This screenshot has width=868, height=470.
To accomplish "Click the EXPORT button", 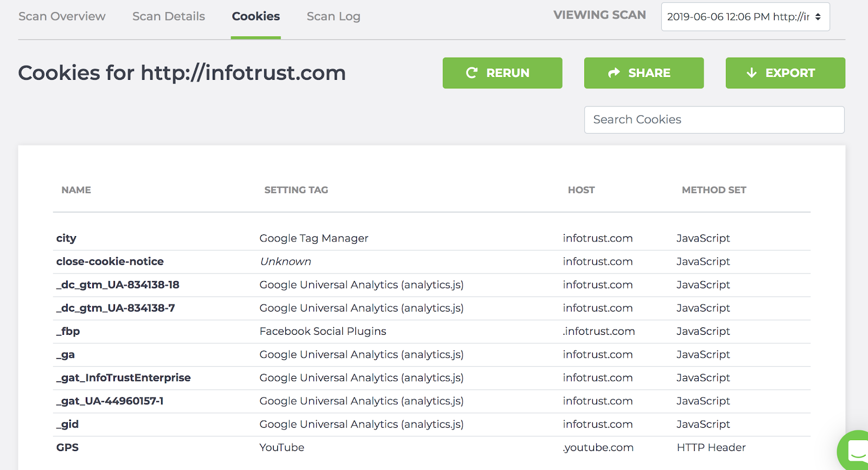I will coord(786,73).
